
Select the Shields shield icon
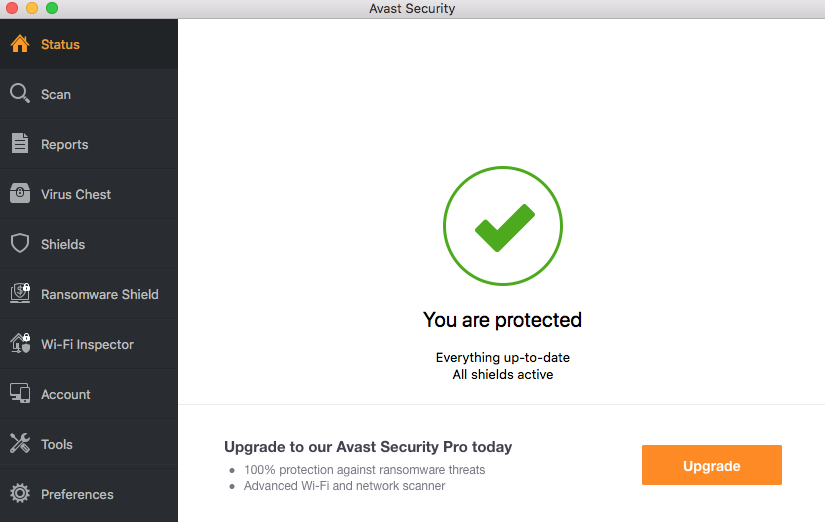coord(20,244)
